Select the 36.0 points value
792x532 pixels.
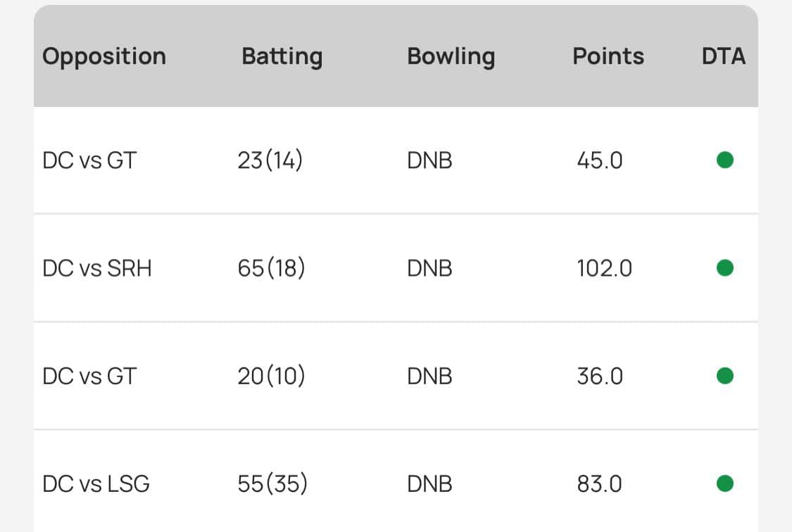pyautogui.click(x=600, y=376)
